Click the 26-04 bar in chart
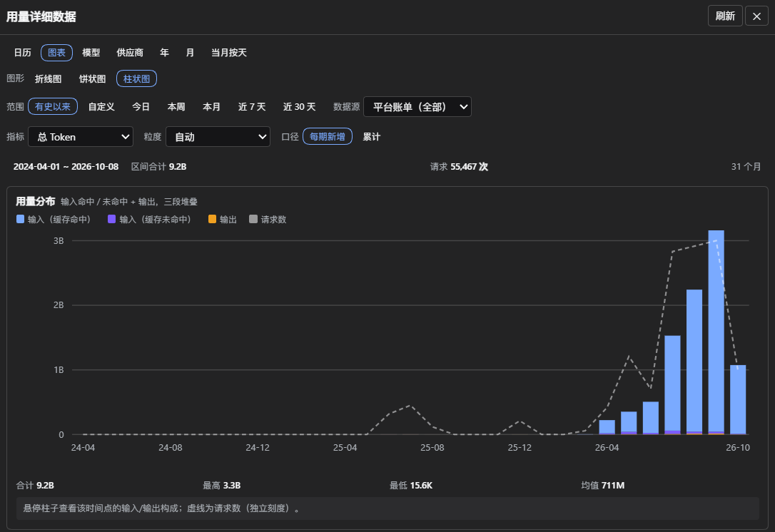This screenshot has height=532, width=775. coord(607,427)
